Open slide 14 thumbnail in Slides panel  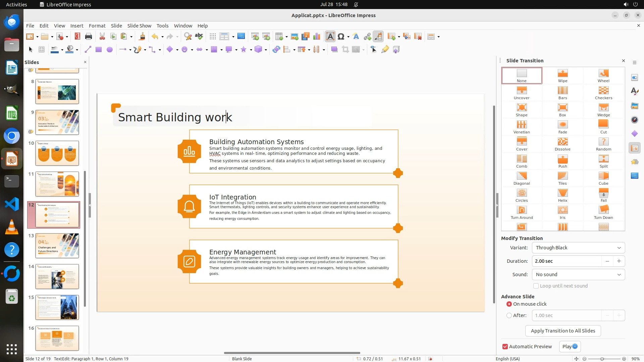click(x=57, y=277)
